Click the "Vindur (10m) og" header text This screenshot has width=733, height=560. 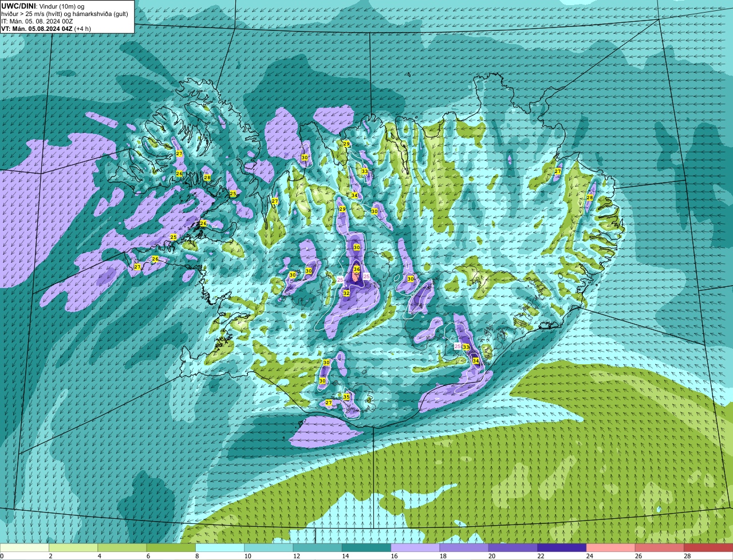tap(61, 6)
